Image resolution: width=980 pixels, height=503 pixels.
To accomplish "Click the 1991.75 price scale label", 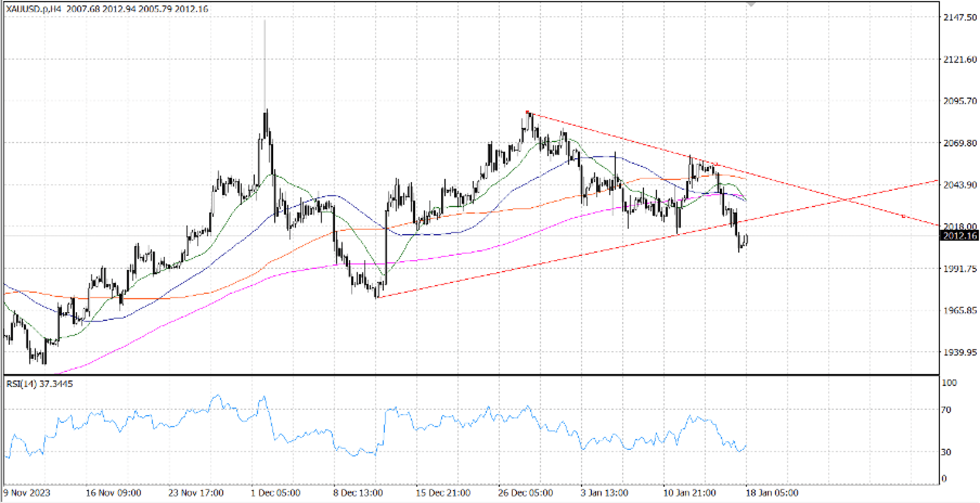I will [960, 269].
